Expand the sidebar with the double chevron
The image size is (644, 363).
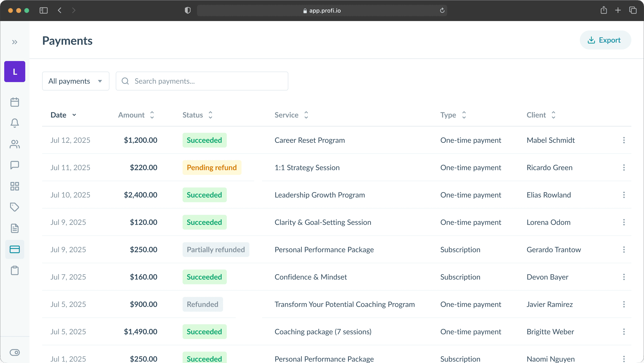click(x=15, y=42)
